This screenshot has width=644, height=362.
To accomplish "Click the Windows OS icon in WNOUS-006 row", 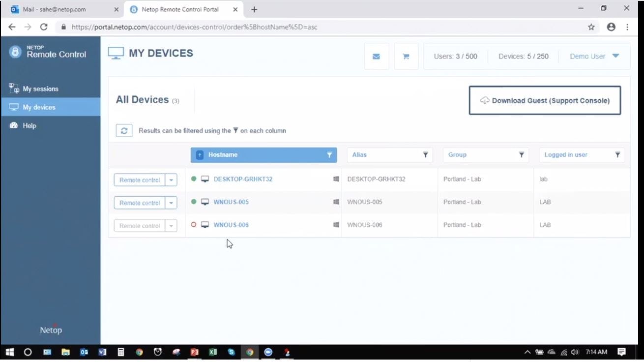I will (x=336, y=225).
